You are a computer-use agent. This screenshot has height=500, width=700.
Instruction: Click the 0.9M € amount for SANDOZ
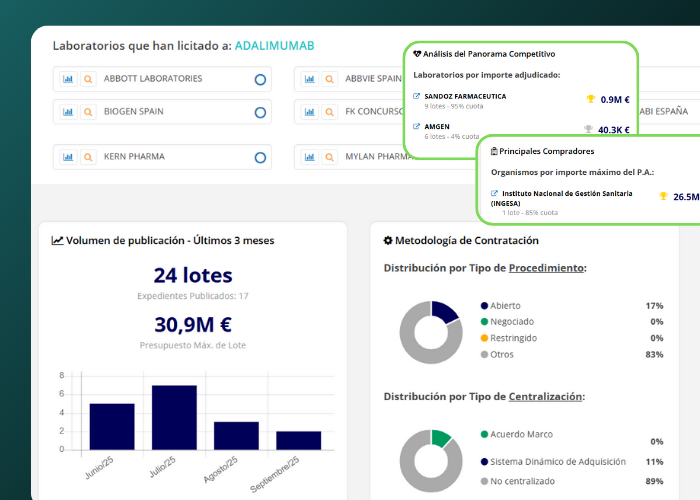point(615,100)
